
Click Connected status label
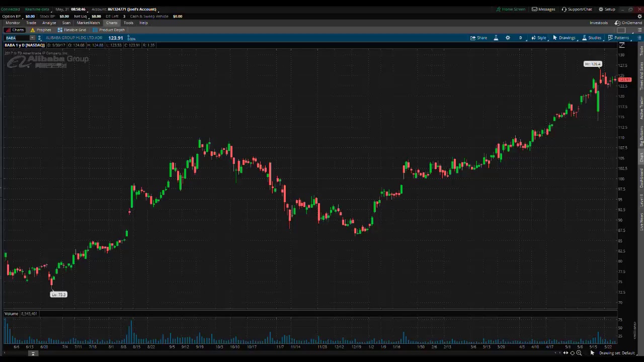click(10, 9)
